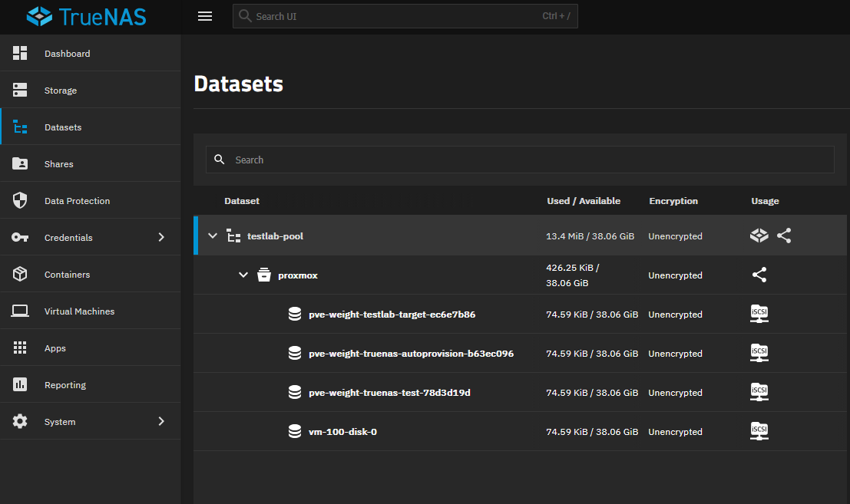Click iSCSI icon for vm-100-disk-0
This screenshot has height=504, width=850.
coord(759,431)
